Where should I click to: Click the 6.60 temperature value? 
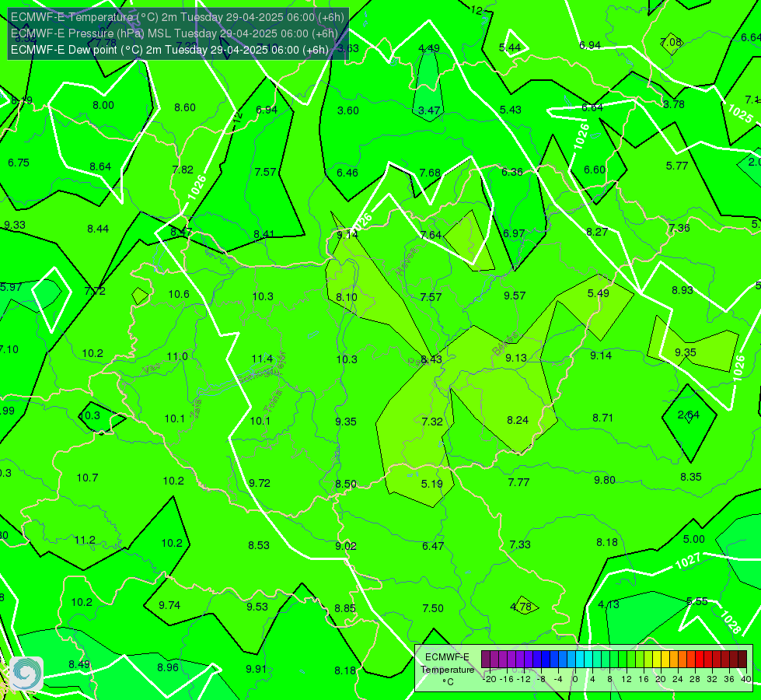pos(595,170)
